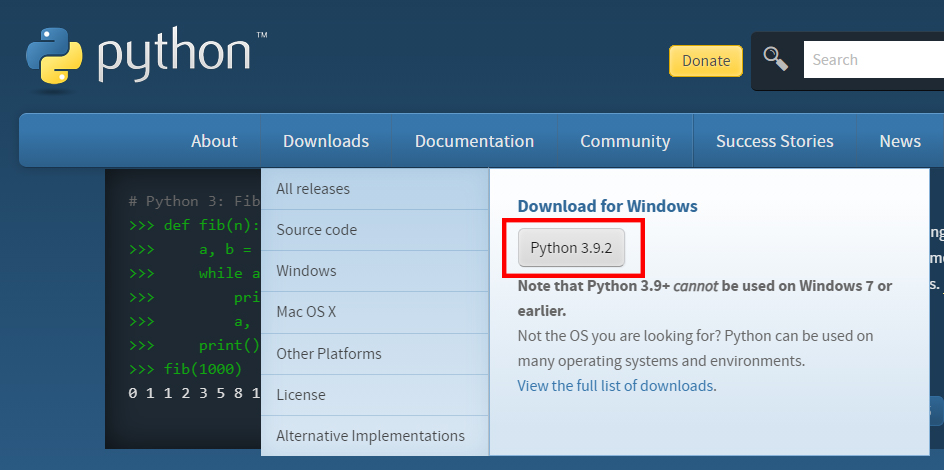Click the 'Download for Windows' heading
The height and width of the screenshot is (470, 944).
(x=607, y=206)
